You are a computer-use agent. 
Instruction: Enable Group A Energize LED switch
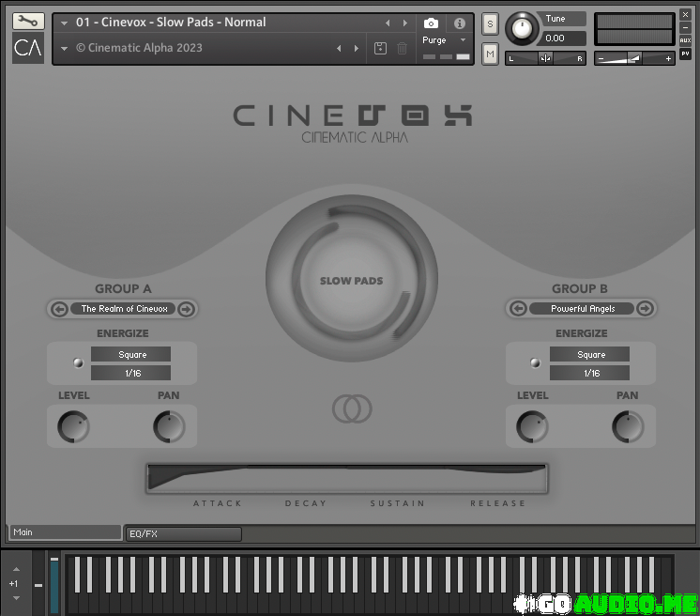coord(78,362)
